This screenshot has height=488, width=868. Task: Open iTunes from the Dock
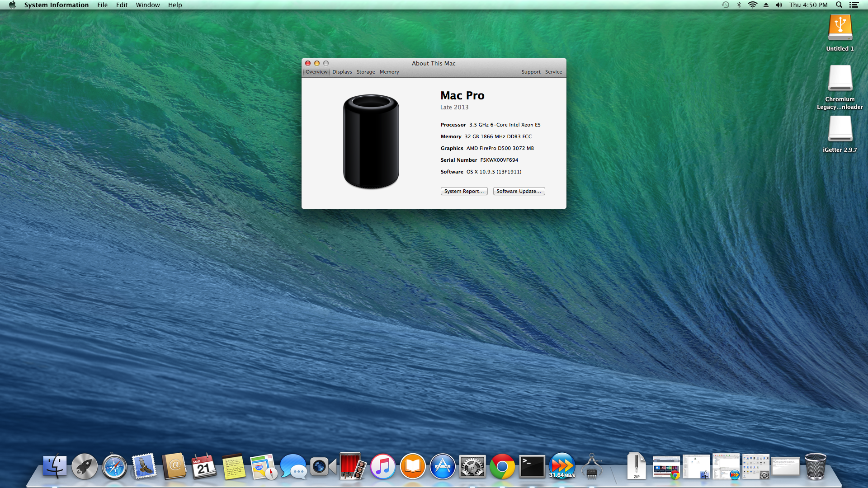[x=382, y=466]
